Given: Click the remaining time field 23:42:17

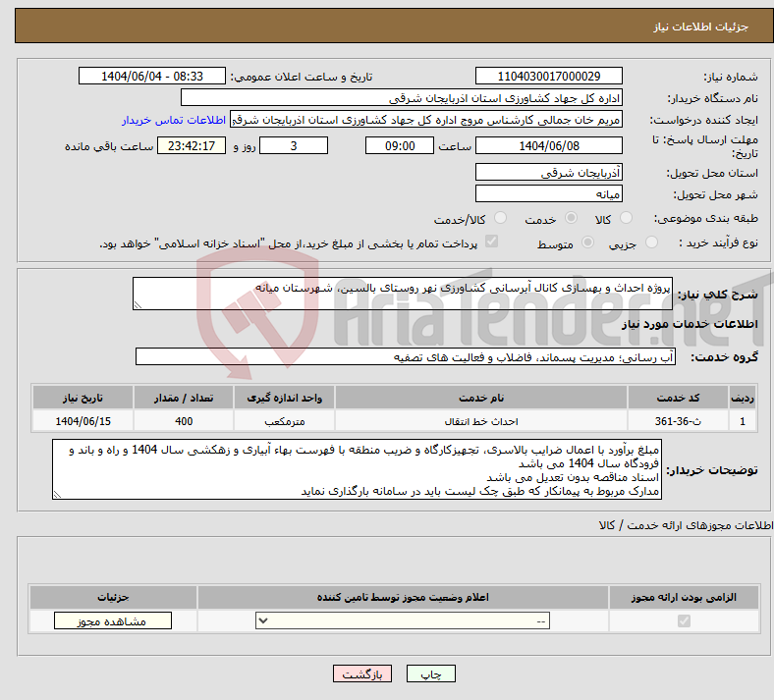Looking at the screenshot, I should coord(192,145).
